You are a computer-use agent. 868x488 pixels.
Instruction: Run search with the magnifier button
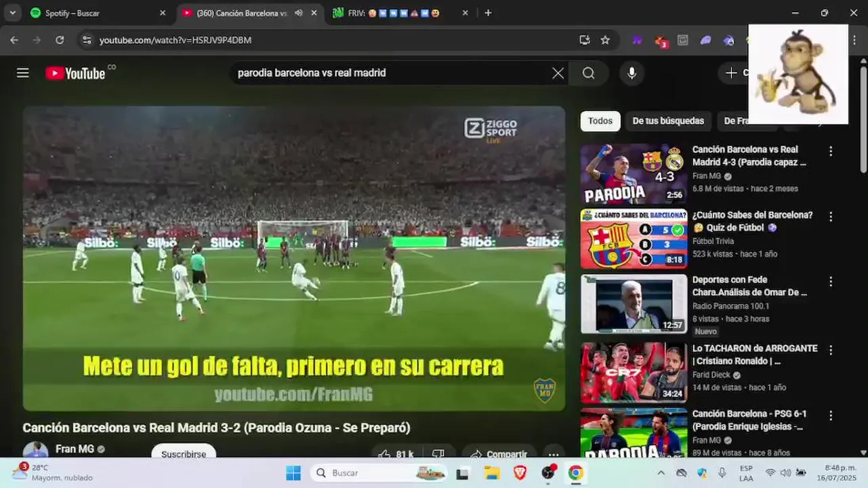588,73
